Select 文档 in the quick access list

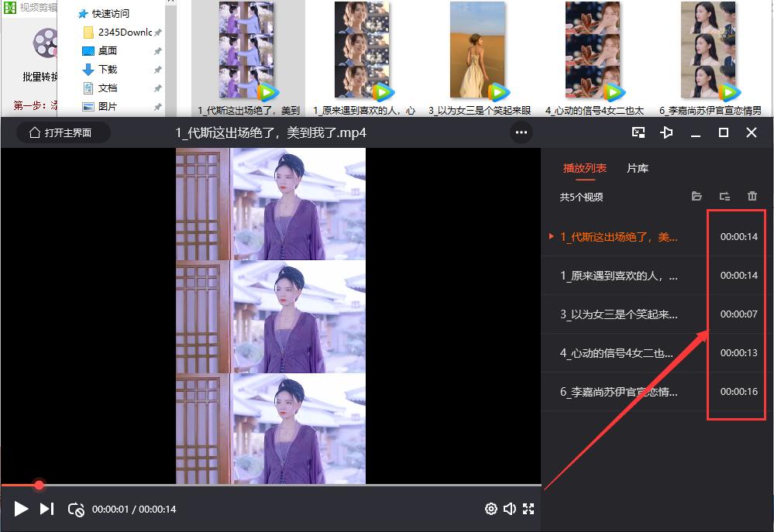100,88
